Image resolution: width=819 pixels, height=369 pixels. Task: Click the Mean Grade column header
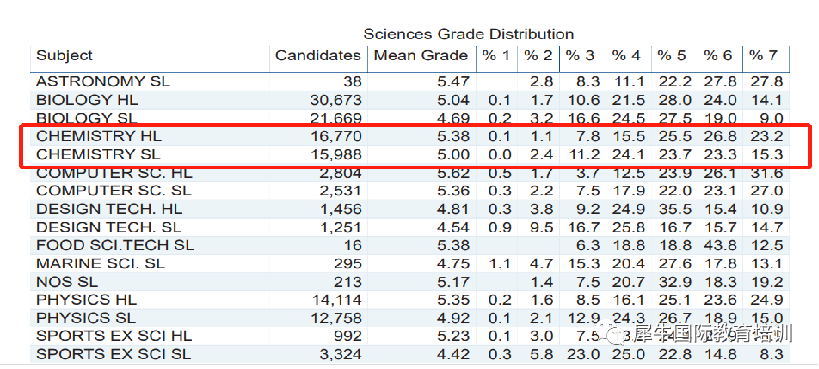click(421, 55)
